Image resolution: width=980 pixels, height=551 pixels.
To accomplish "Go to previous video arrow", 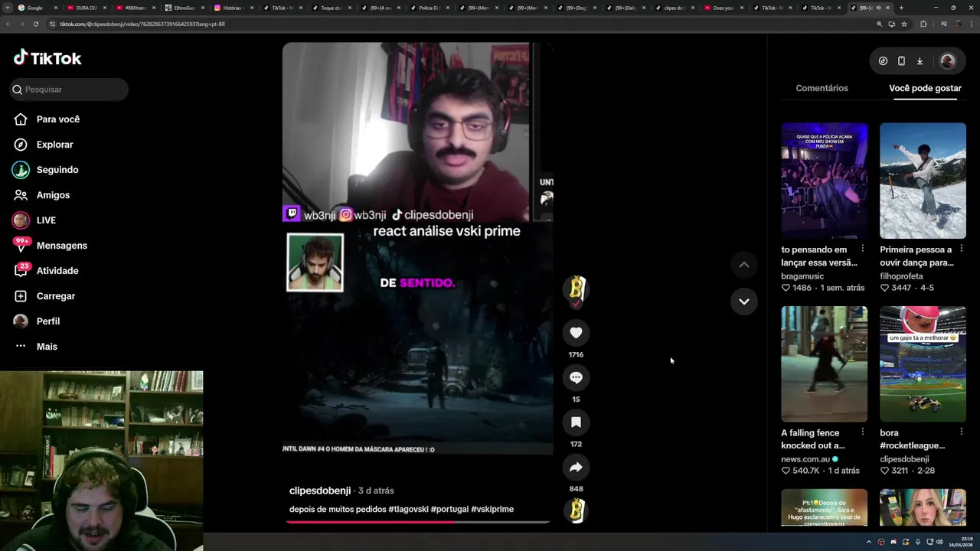I will [x=743, y=265].
